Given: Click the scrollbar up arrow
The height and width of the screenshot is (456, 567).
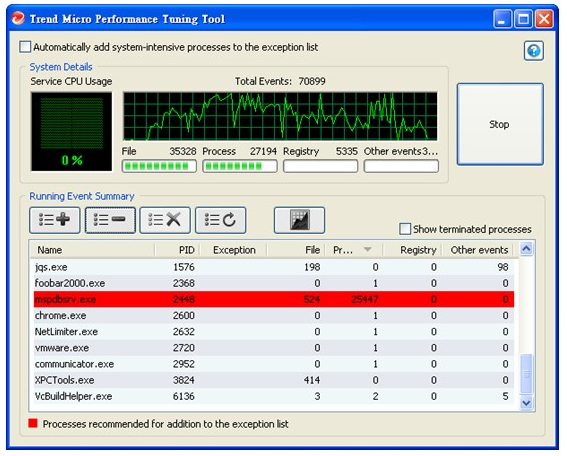Looking at the screenshot, I should (526, 249).
